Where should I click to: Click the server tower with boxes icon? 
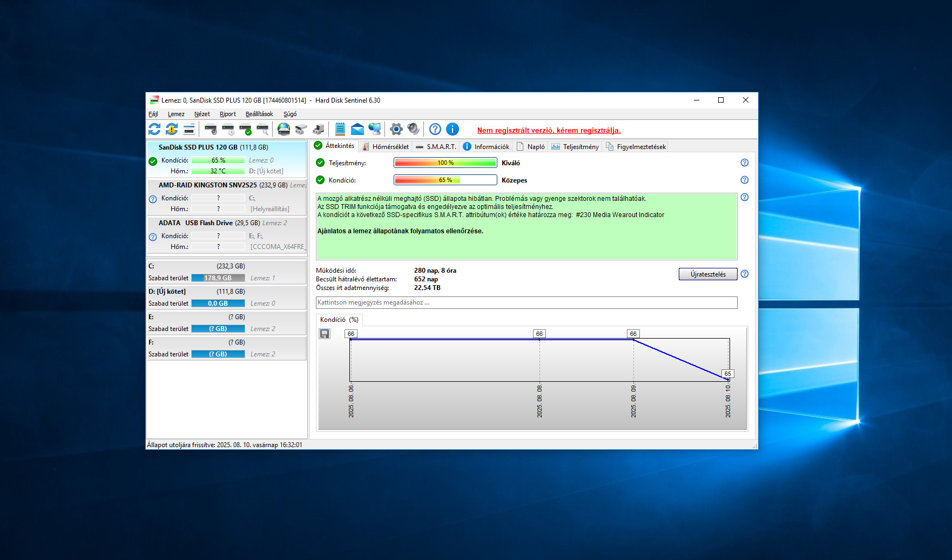coord(319,129)
